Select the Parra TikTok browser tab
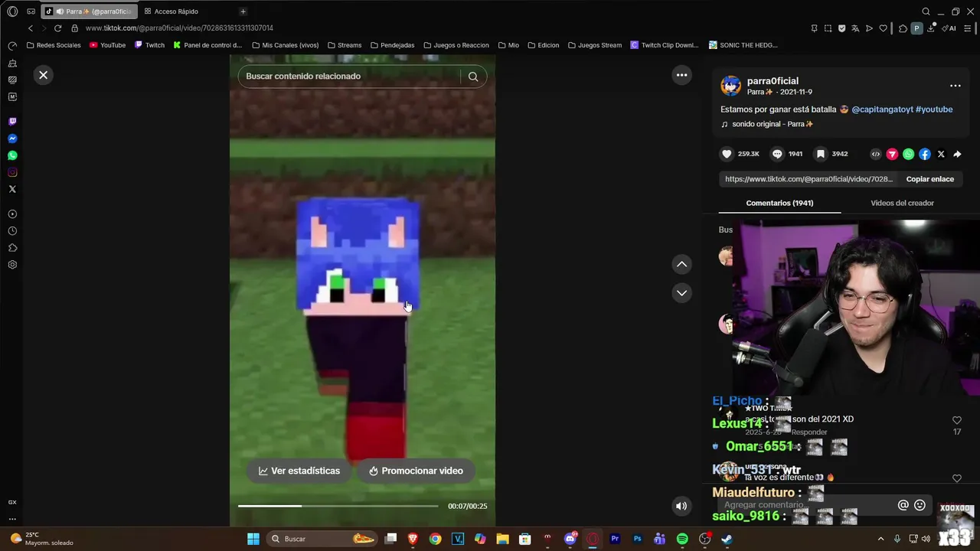The width and height of the screenshot is (980, 551). pyautogui.click(x=90, y=11)
